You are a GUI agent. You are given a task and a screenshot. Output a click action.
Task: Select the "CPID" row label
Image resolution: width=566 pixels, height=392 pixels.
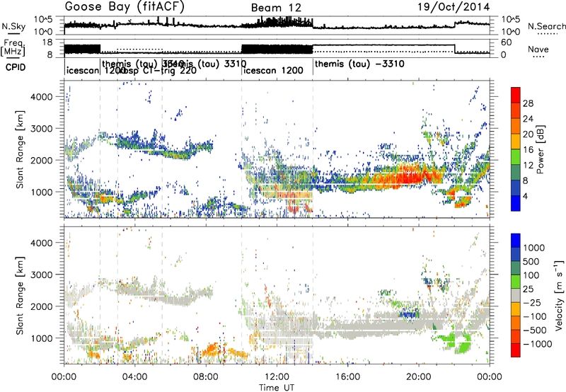[16, 67]
